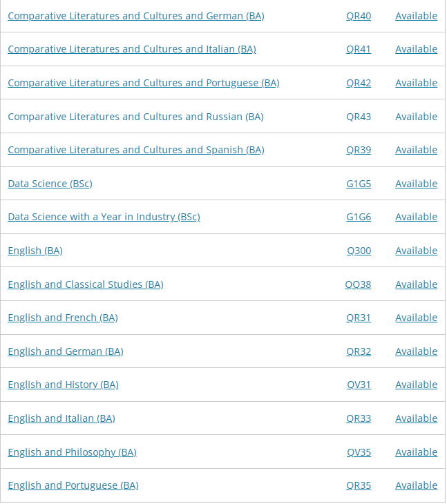This screenshot has height=504, width=447.
Task: Open English and History (BA) page
Action: point(64,385)
